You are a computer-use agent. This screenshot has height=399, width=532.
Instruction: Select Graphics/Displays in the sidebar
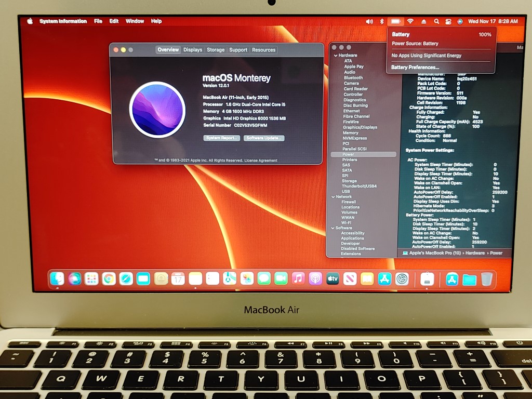pyautogui.click(x=360, y=127)
